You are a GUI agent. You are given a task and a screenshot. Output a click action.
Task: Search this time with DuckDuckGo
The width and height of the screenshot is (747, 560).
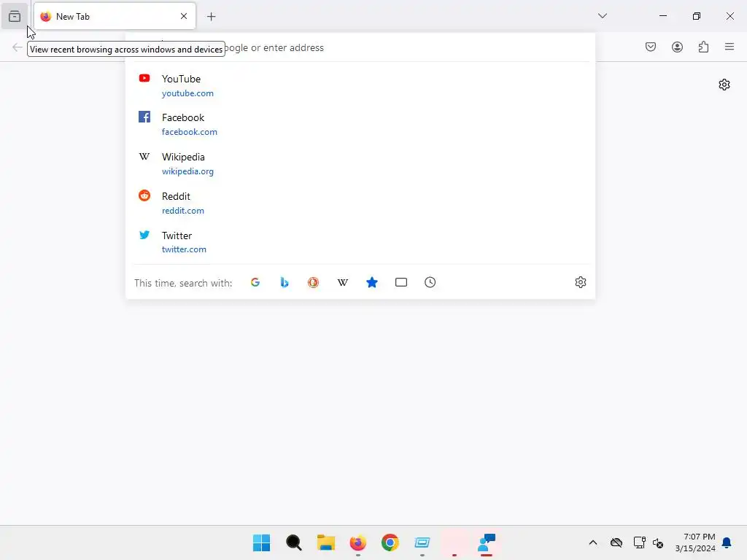tap(313, 282)
